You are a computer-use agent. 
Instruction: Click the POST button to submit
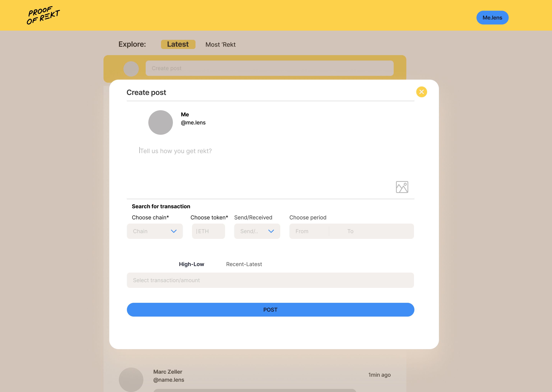(270, 309)
